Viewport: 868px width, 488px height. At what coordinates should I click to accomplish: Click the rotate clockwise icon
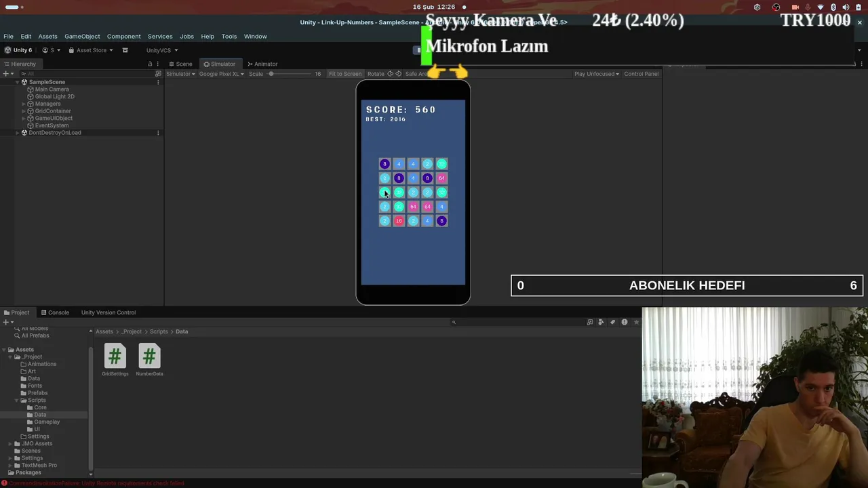398,74
